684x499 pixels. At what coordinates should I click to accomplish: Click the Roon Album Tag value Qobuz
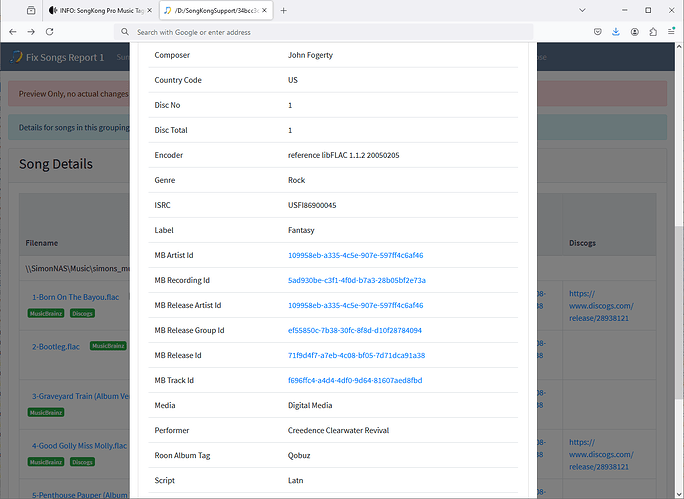tap(299, 455)
